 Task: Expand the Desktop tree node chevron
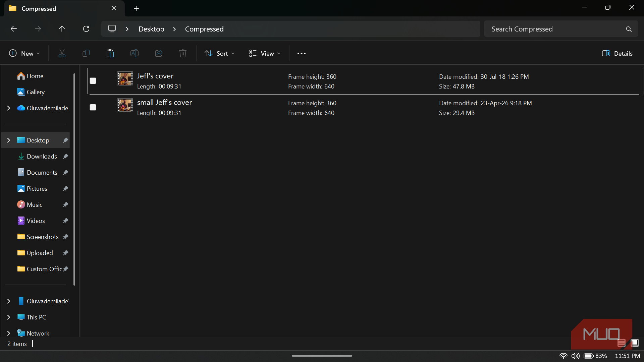click(9, 140)
